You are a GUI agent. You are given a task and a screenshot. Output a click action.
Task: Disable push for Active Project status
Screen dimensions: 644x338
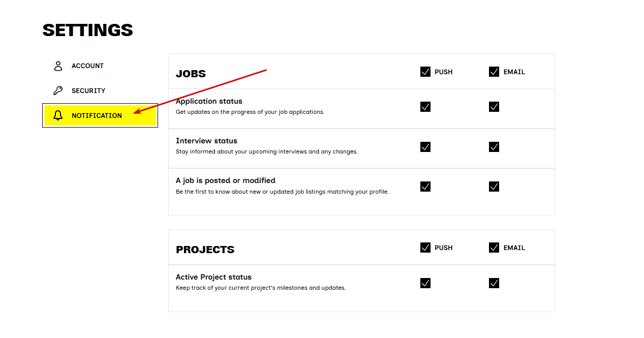tap(425, 283)
